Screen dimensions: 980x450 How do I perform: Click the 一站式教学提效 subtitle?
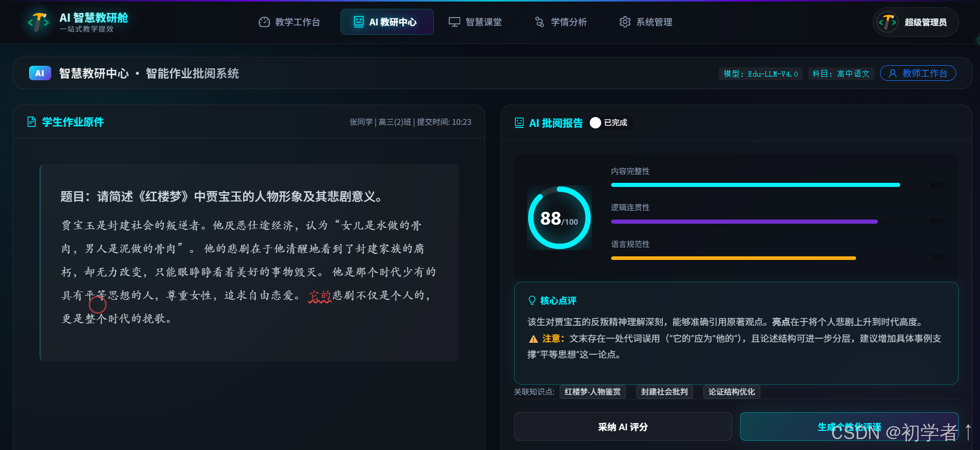point(87,29)
